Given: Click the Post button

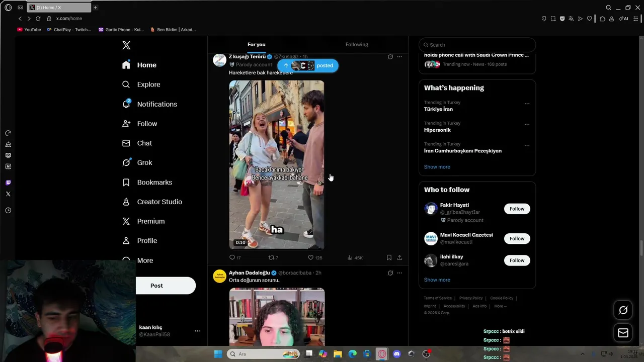Looking at the screenshot, I should (166, 286).
